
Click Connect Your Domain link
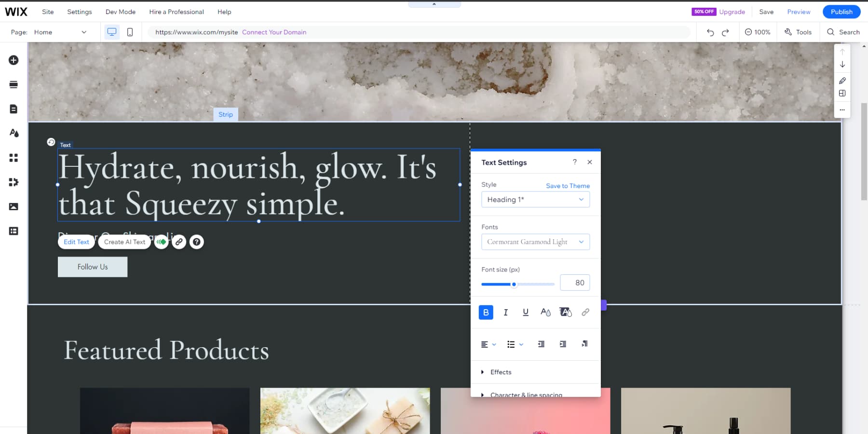(x=274, y=32)
